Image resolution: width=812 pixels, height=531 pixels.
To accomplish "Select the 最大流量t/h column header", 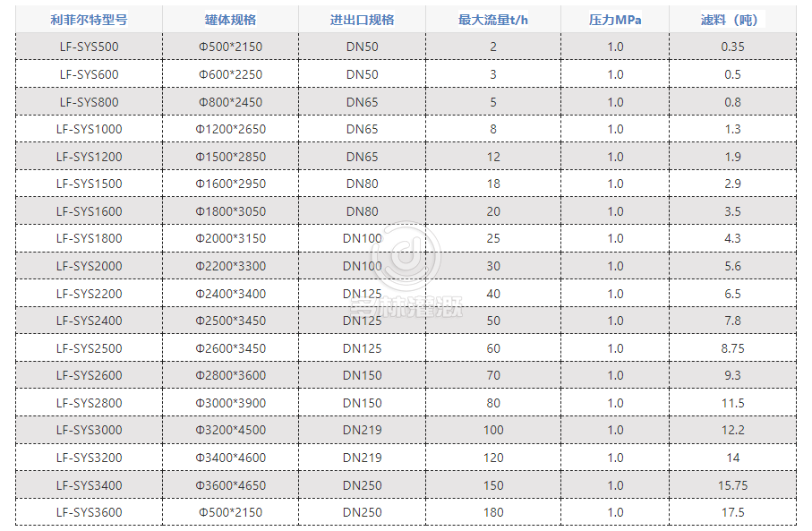I will point(492,20).
